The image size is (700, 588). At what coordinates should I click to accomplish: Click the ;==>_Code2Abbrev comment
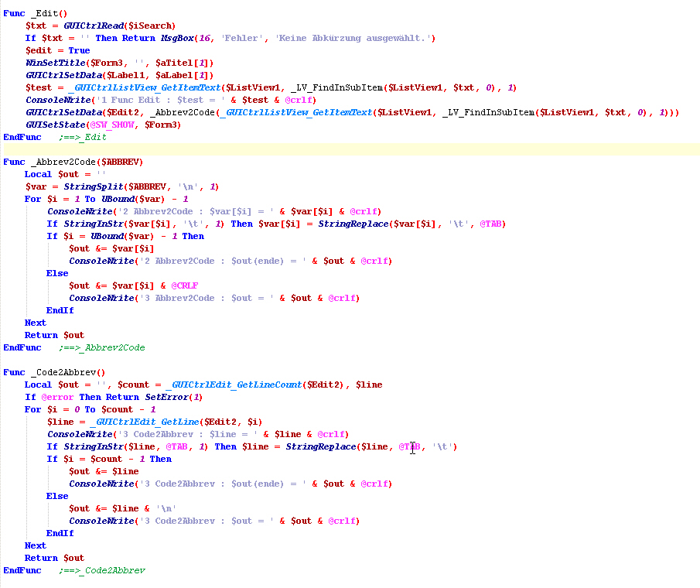pos(101,570)
